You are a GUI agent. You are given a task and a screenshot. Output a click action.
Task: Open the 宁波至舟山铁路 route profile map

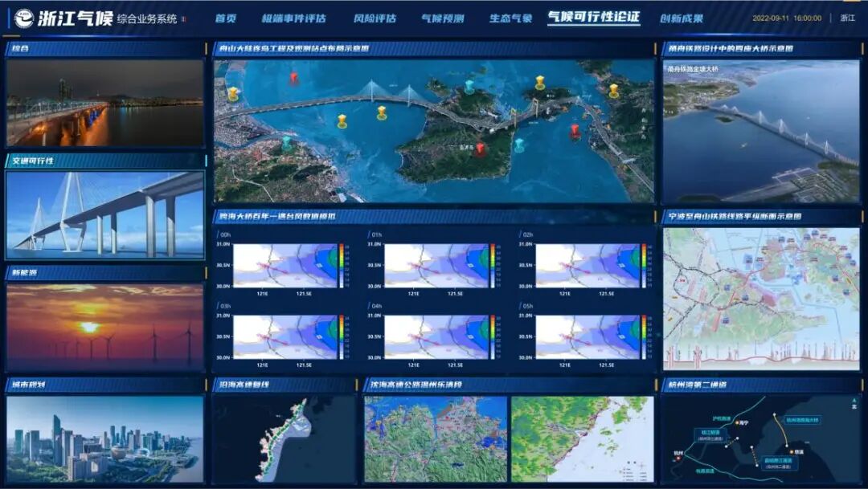(761, 299)
